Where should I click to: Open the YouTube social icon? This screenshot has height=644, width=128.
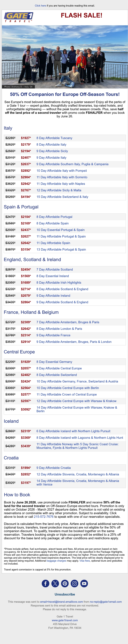pos(84,584)
